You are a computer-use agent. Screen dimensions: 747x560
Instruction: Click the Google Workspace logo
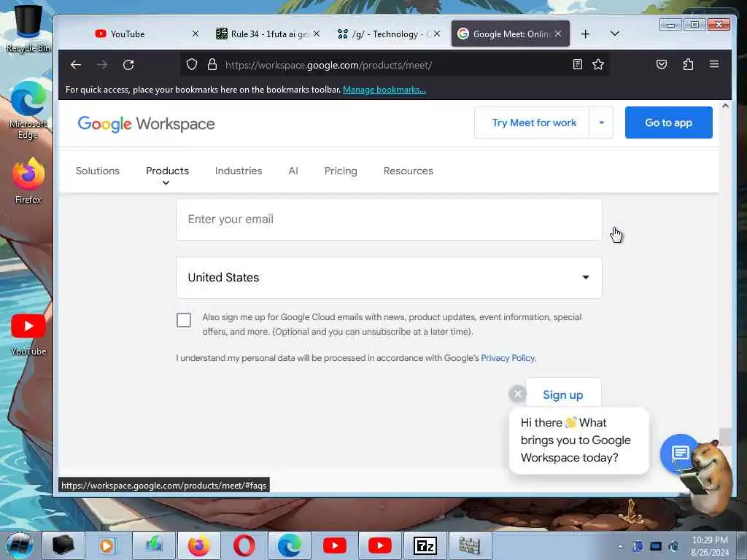pos(146,124)
